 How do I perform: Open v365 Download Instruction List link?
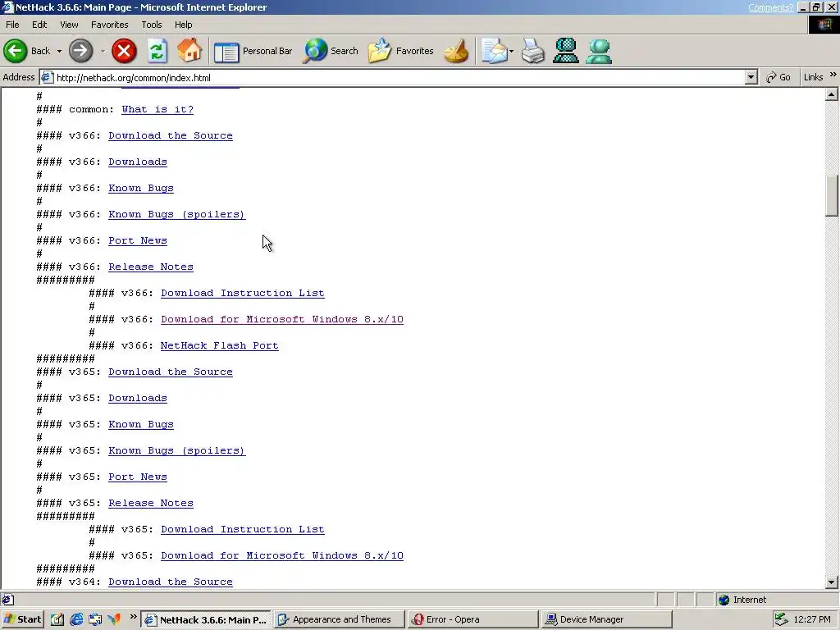[243, 529]
